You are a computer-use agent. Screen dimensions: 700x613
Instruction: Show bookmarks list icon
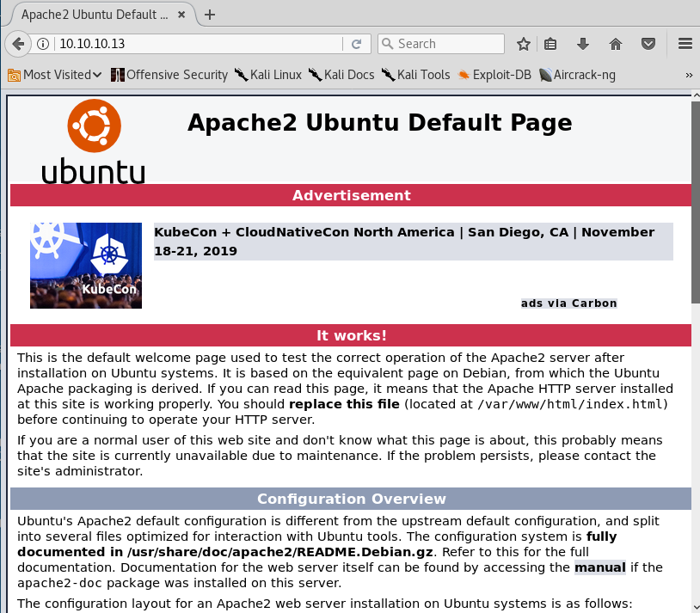551,44
